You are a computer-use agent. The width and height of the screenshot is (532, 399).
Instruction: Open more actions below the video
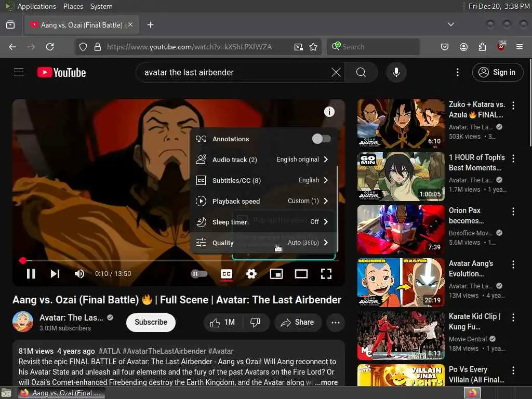click(336, 322)
